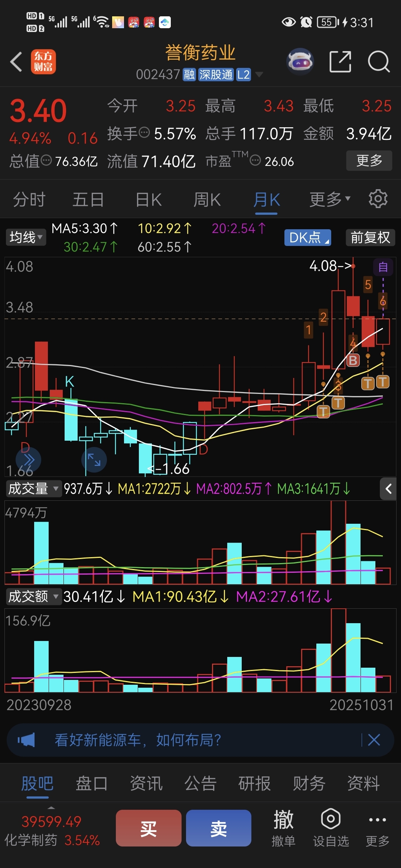Screen dimensions: 401x868
Task: Toggle the 前复权 adjustment mode
Action: pos(370,237)
